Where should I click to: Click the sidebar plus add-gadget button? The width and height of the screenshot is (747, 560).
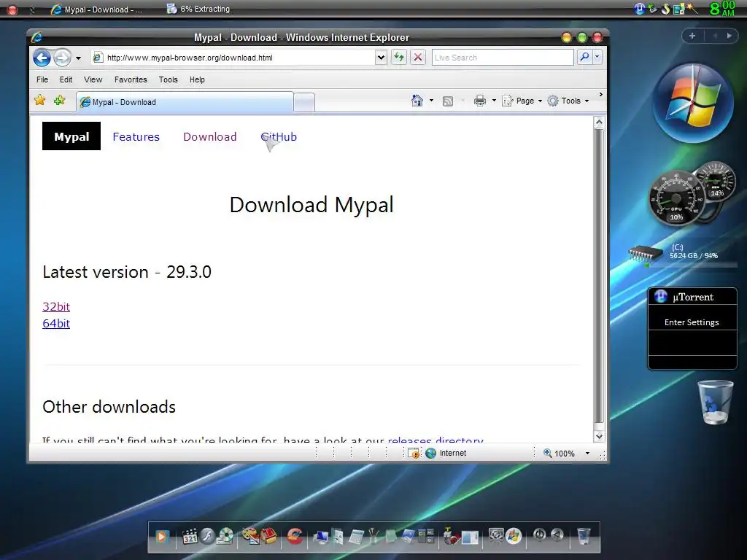[x=692, y=36]
